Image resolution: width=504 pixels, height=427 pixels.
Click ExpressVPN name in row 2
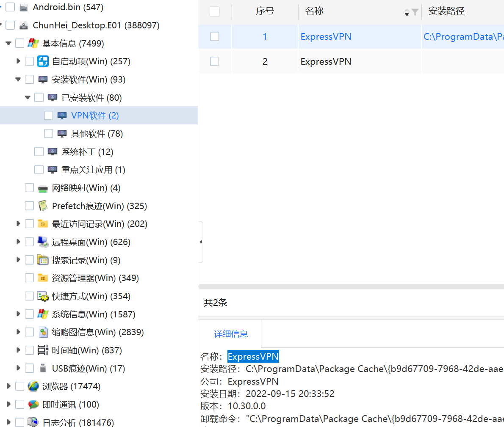point(326,61)
